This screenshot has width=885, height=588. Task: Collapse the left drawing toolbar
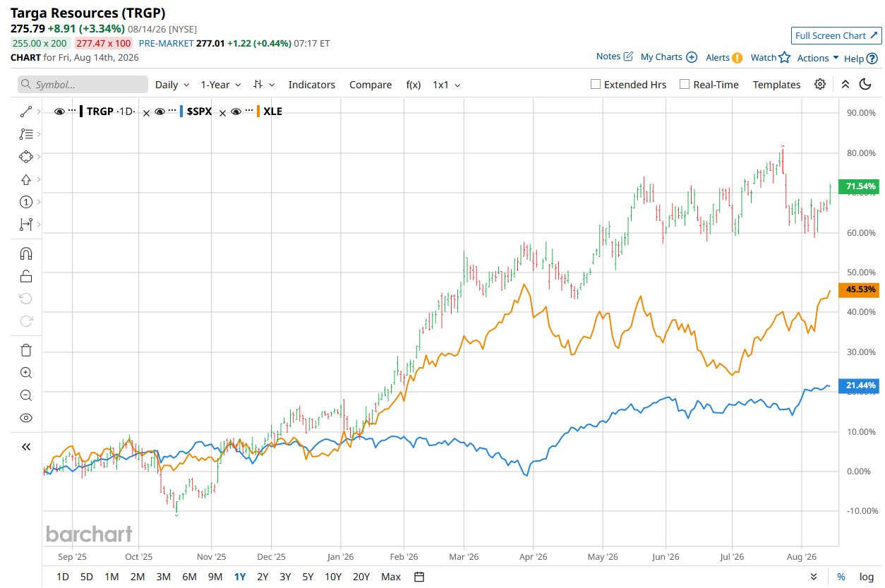pyautogui.click(x=26, y=447)
